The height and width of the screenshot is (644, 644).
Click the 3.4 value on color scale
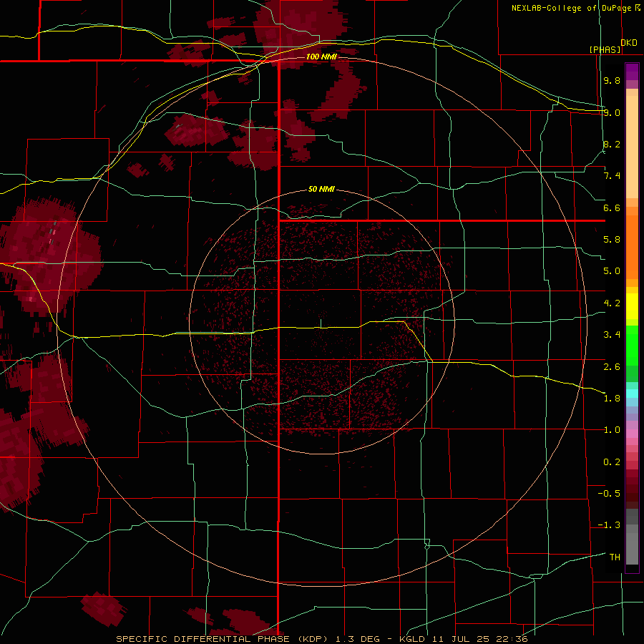click(612, 335)
